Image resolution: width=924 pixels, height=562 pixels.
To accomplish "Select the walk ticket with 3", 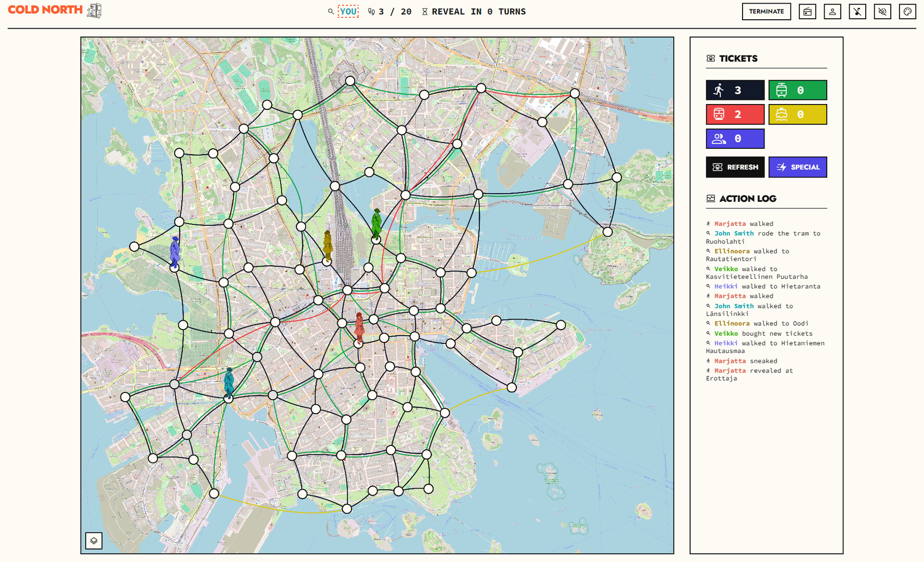I will click(735, 90).
